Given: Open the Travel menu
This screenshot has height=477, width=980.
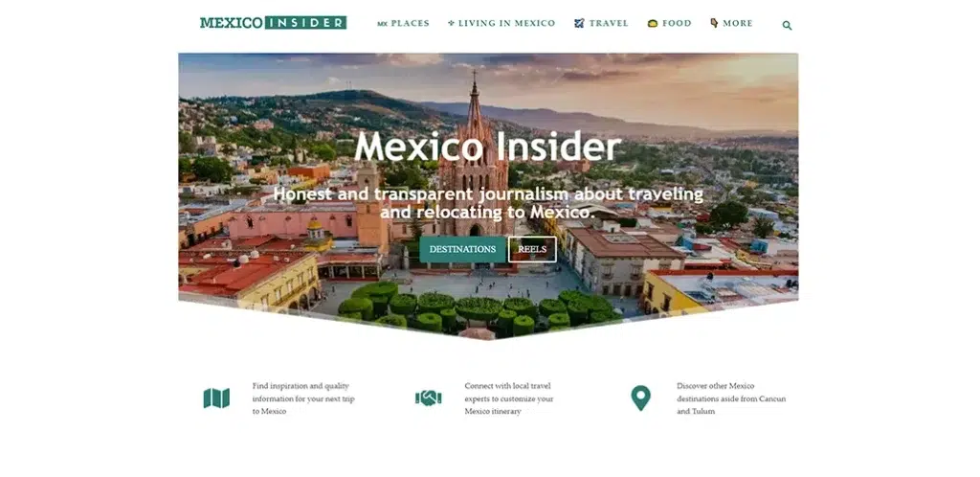Looking at the screenshot, I should click(x=601, y=24).
